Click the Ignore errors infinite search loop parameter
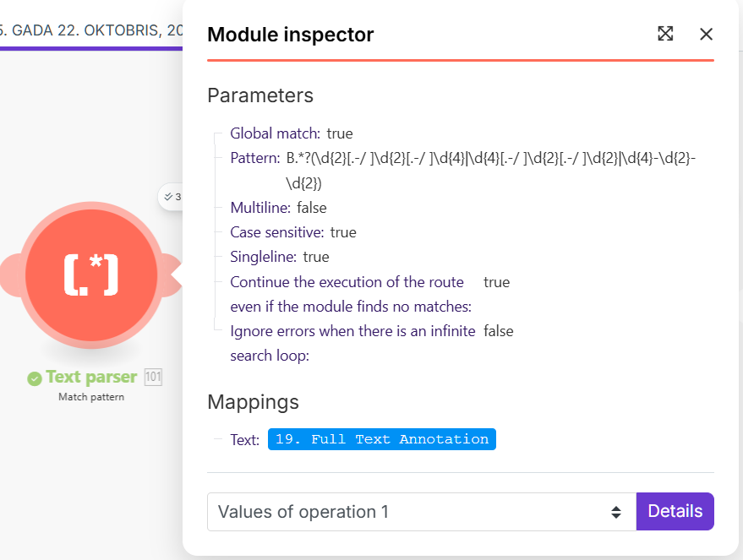 coord(352,331)
